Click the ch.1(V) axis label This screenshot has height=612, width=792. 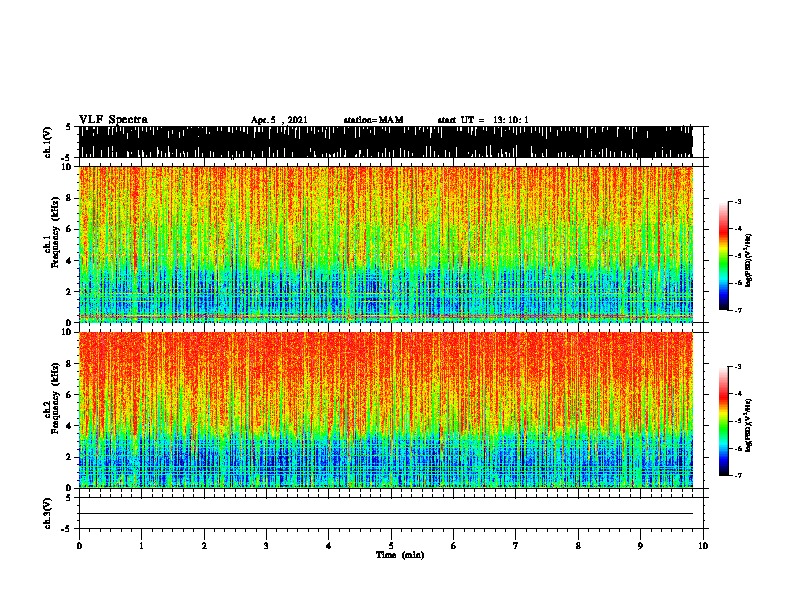tap(48, 142)
